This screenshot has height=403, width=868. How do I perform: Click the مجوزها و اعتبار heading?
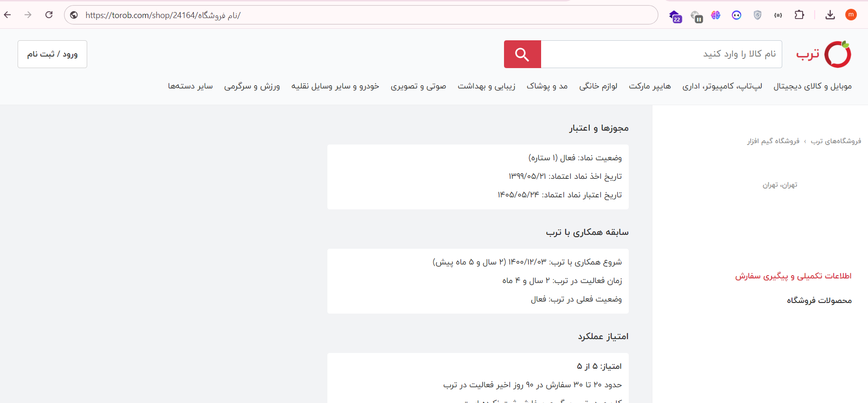click(x=599, y=128)
